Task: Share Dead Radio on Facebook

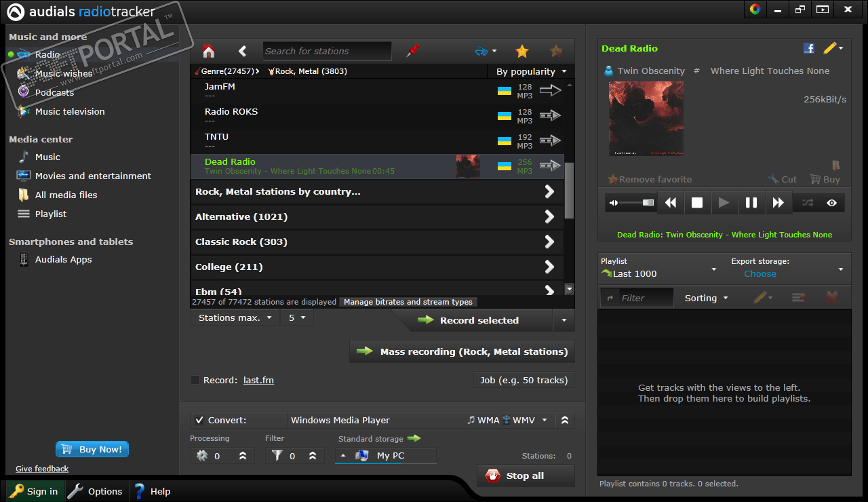Action: point(809,48)
